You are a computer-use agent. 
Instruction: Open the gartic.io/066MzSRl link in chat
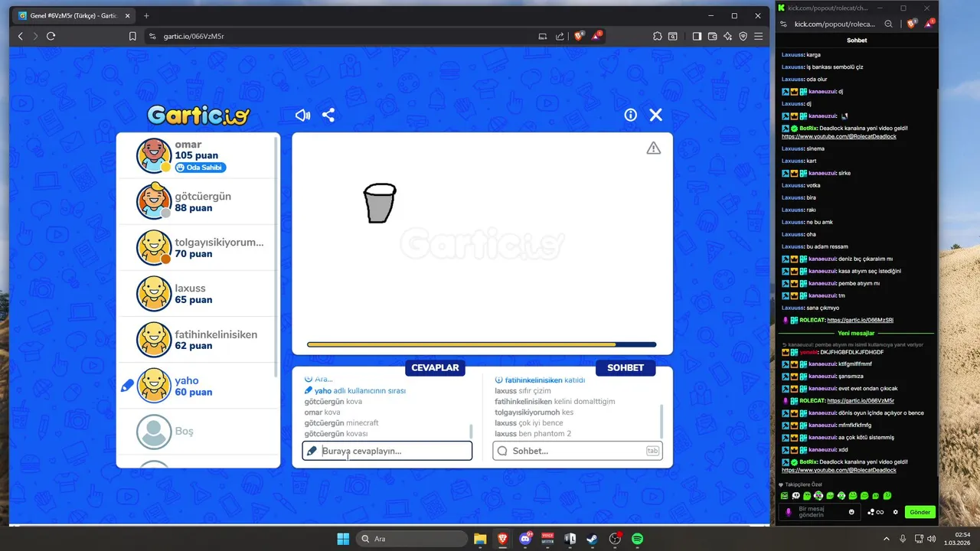(x=860, y=320)
